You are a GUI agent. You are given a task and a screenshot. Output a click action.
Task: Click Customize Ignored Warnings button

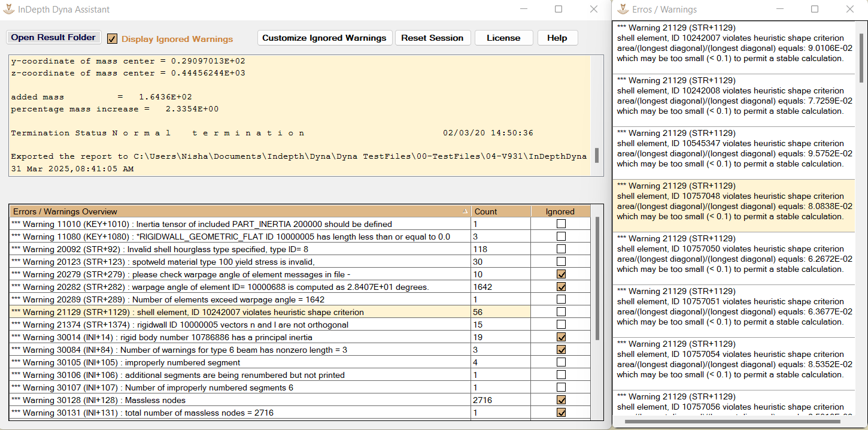tap(324, 38)
